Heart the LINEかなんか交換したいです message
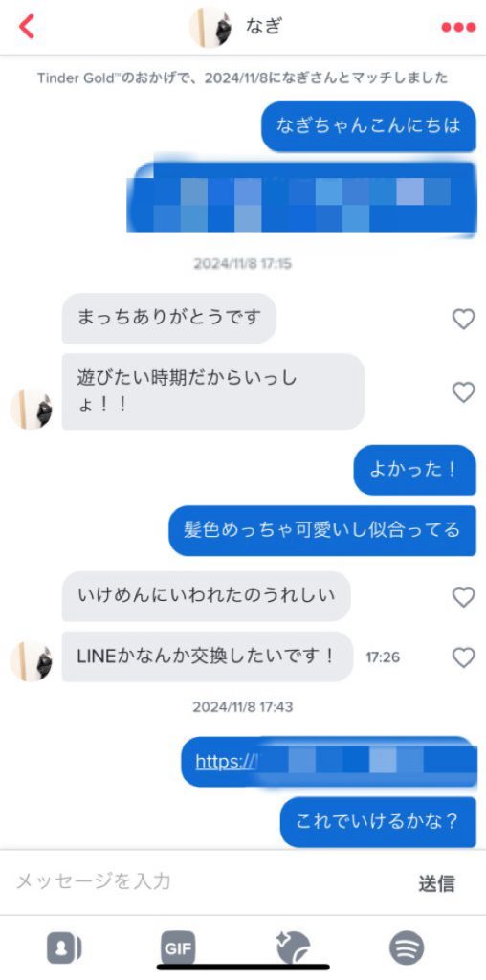The image size is (486, 980). coord(463,657)
